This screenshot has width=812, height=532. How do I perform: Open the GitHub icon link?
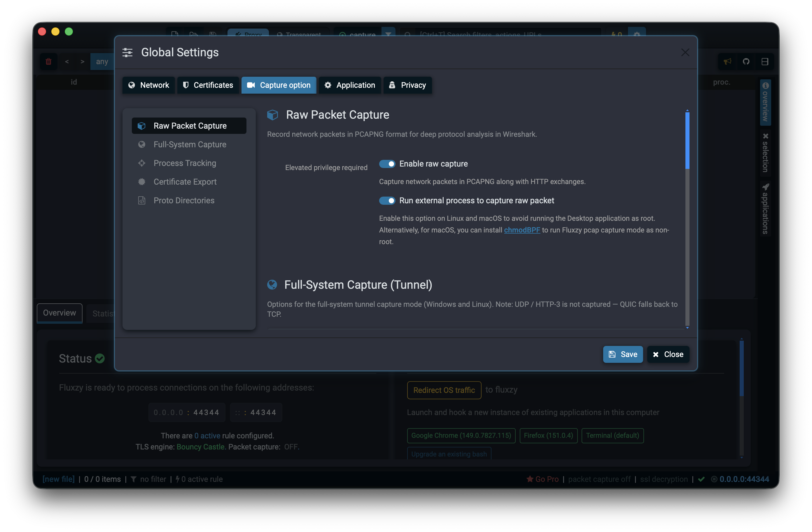point(746,62)
